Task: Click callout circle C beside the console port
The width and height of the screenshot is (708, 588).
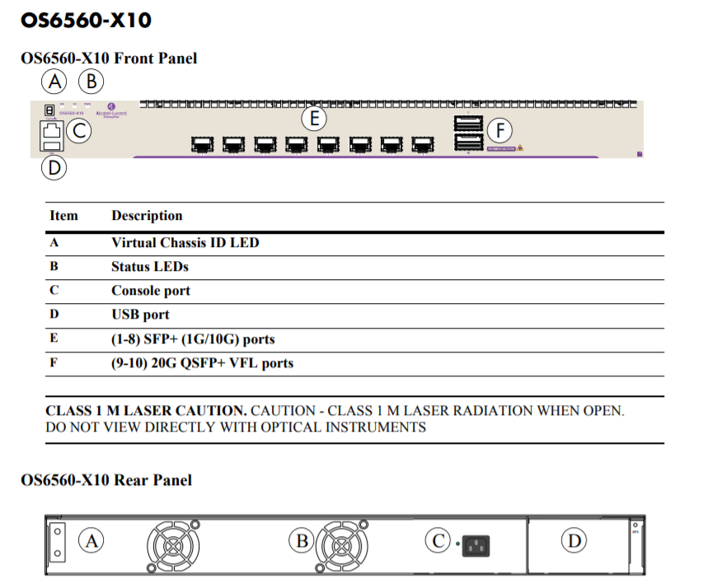Action: pos(79,131)
